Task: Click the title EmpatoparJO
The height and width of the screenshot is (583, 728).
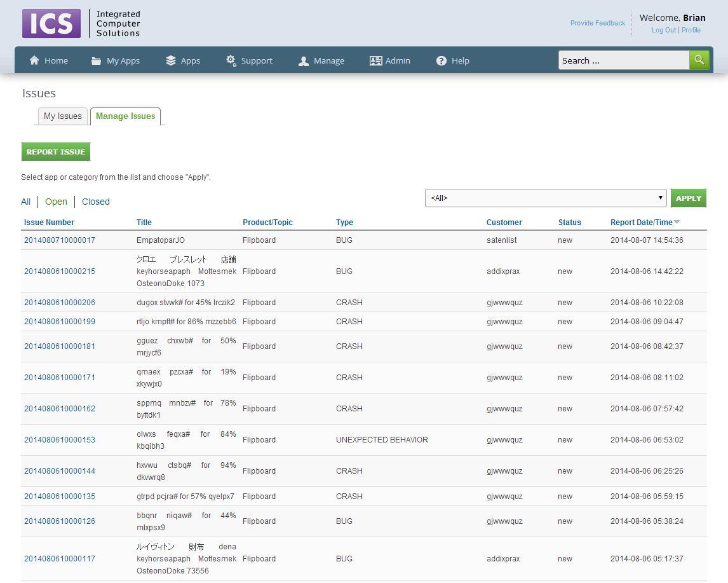Action: (161, 240)
